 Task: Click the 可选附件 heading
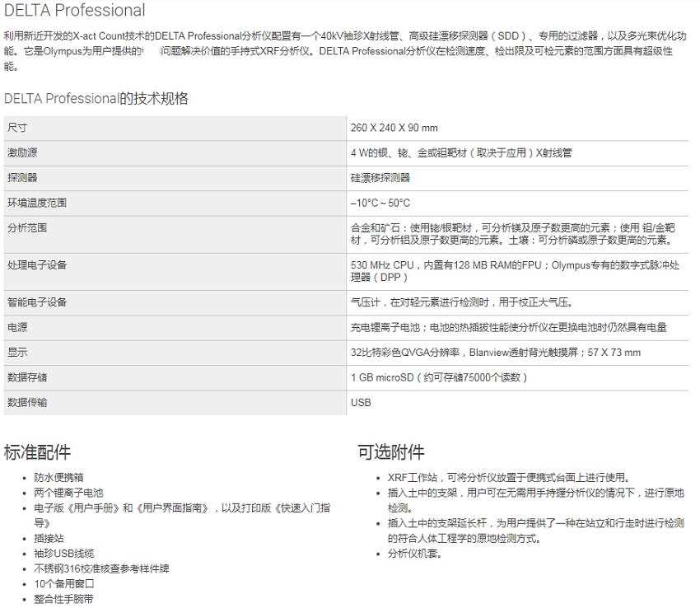391,451
